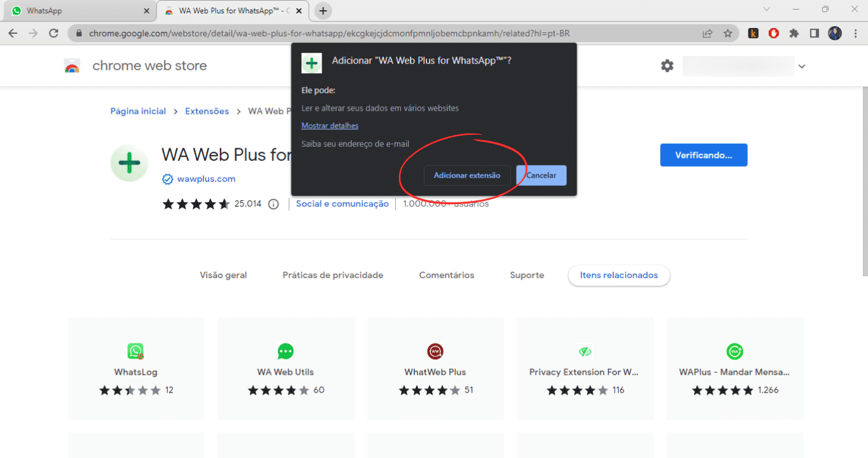Open the red Opera-style extension icon

click(x=773, y=33)
